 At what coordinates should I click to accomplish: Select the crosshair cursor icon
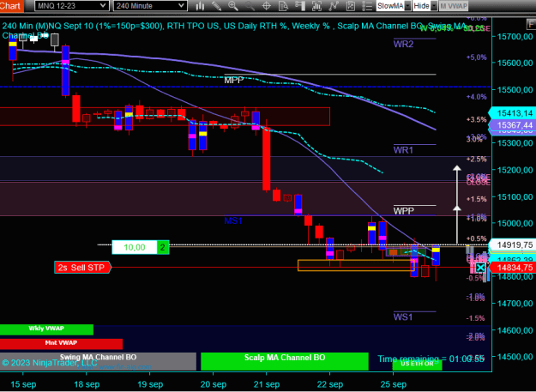click(267, 6)
